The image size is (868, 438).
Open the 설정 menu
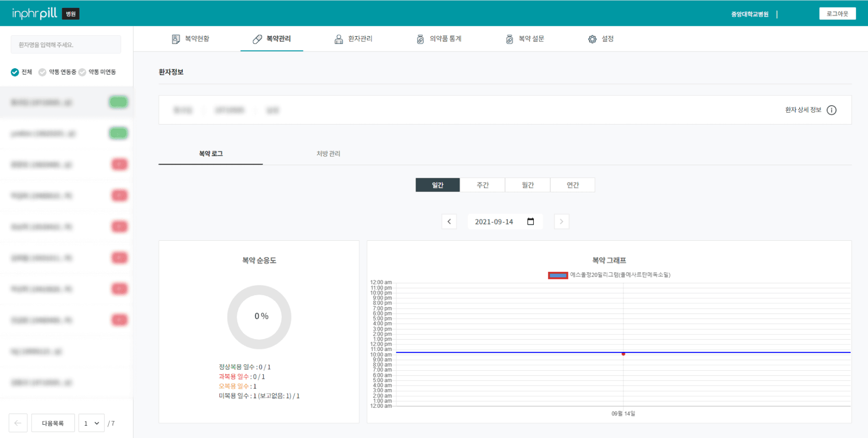pyautogui.click(x=601, y=39)
